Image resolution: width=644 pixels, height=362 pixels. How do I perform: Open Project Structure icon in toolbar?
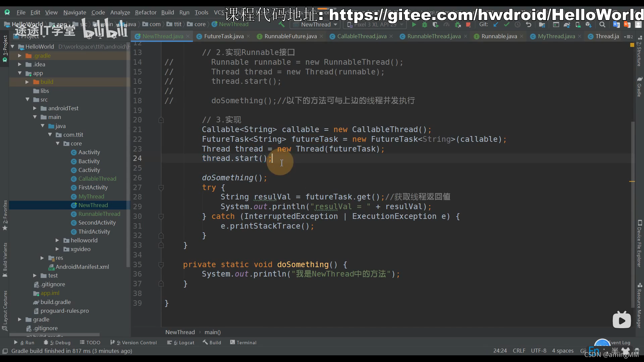point(542,24)
